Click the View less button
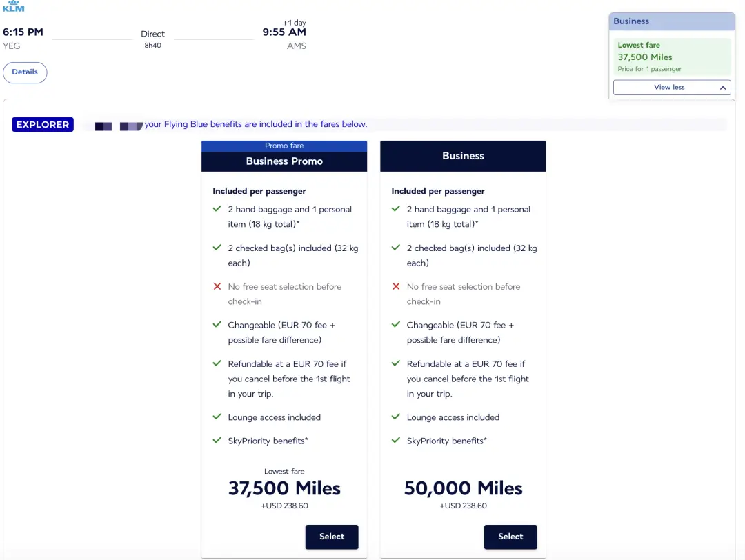Viewport: 745px width, 560px height. coord(669,88)
